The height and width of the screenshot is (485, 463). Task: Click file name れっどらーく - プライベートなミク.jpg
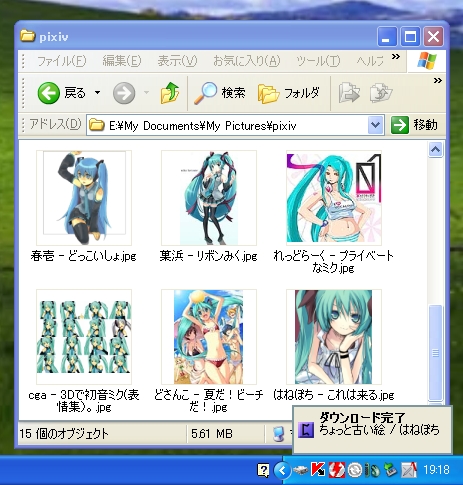click(x=334, y=262)
